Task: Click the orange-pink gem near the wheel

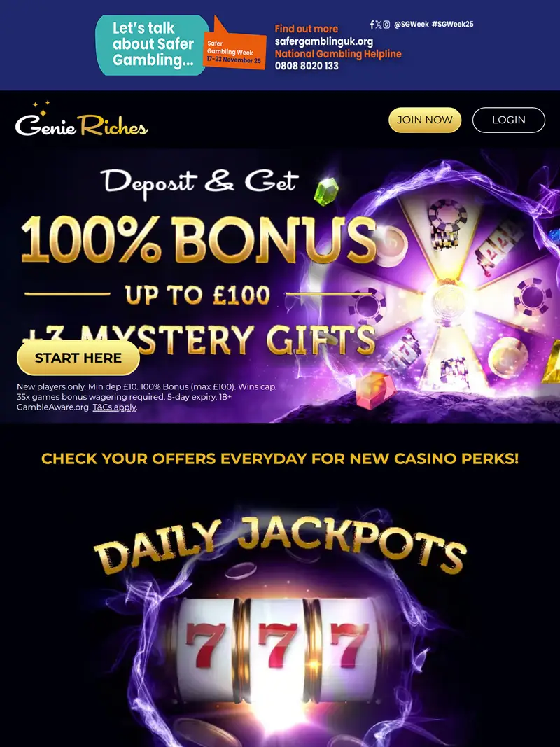Action: click(376, 391)
